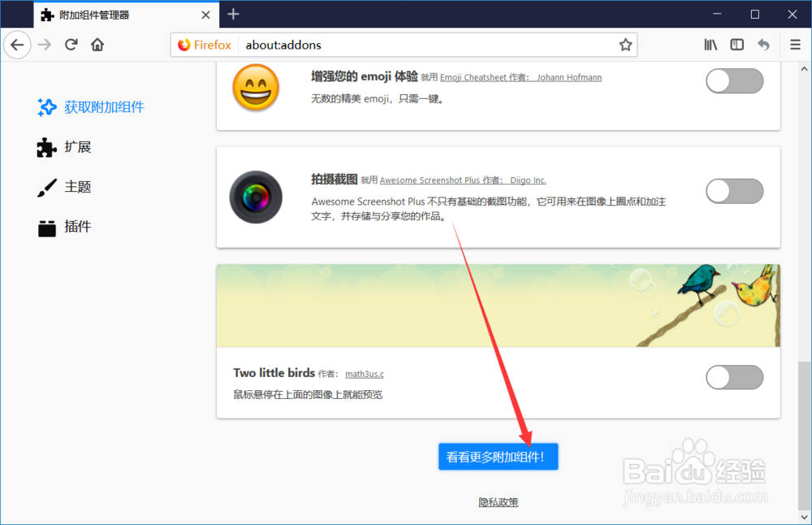The height and width of the screenshot is (525, 812).
Task: Enable the Emoji Cheatsheet addon toggle
Action: (x=734, y=80)
